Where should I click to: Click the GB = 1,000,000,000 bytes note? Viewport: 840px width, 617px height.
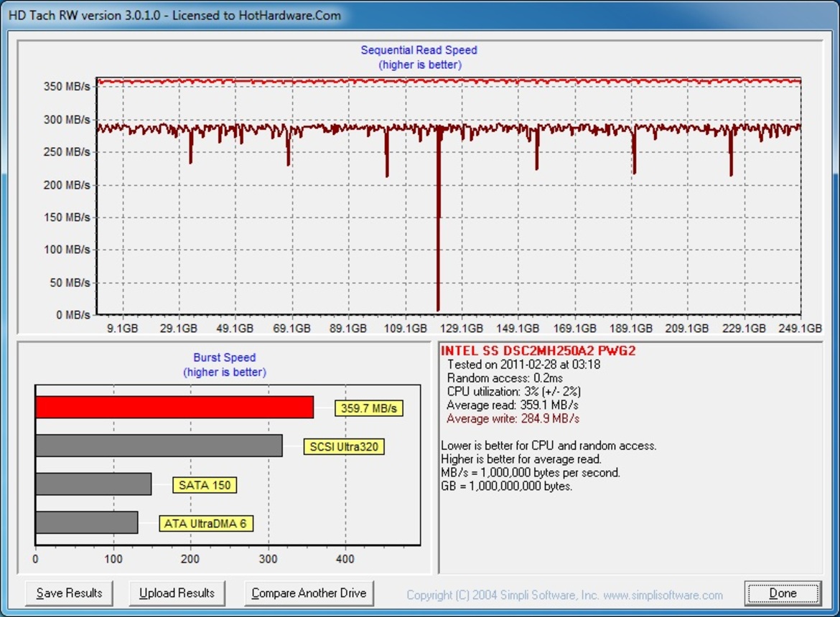tap(506, 486)
